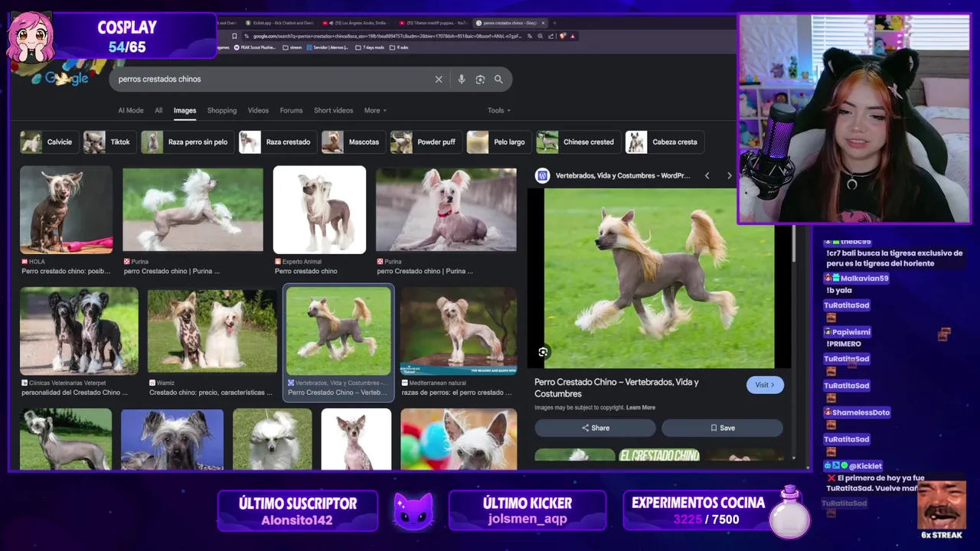Viewport: 980px width, 551px height.
Task: Select the Chinese crested filter chip
Action: coord(578,142)
